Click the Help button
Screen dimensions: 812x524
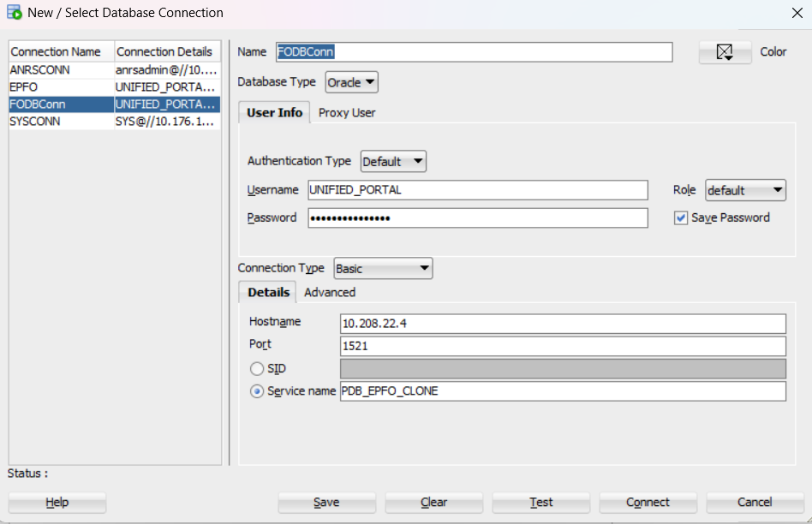coord(57,503)
